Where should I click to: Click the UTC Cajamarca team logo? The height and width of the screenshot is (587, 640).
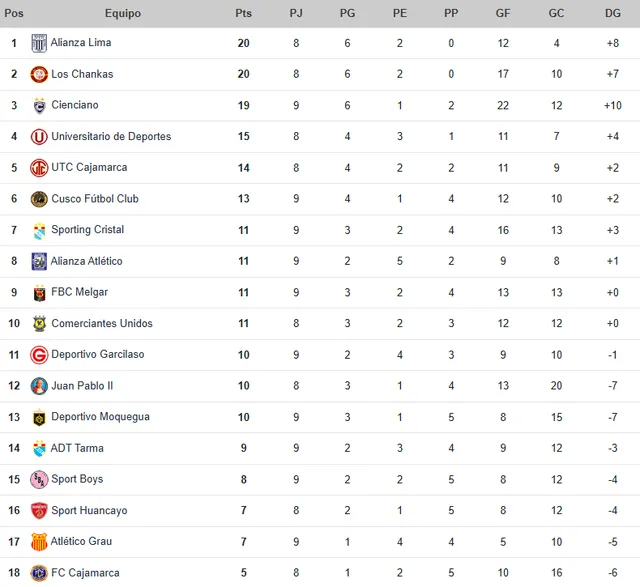pyautogui.click(x=39, y=168)
